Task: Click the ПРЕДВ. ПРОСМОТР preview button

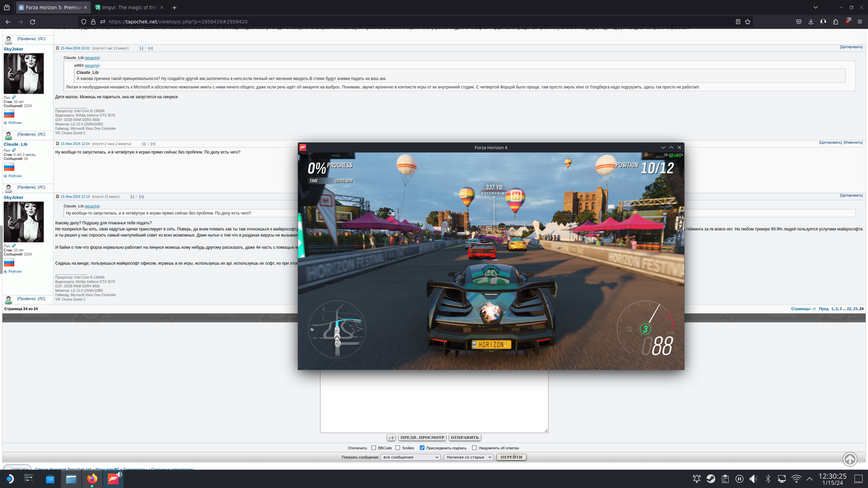Action: [422, 437]
